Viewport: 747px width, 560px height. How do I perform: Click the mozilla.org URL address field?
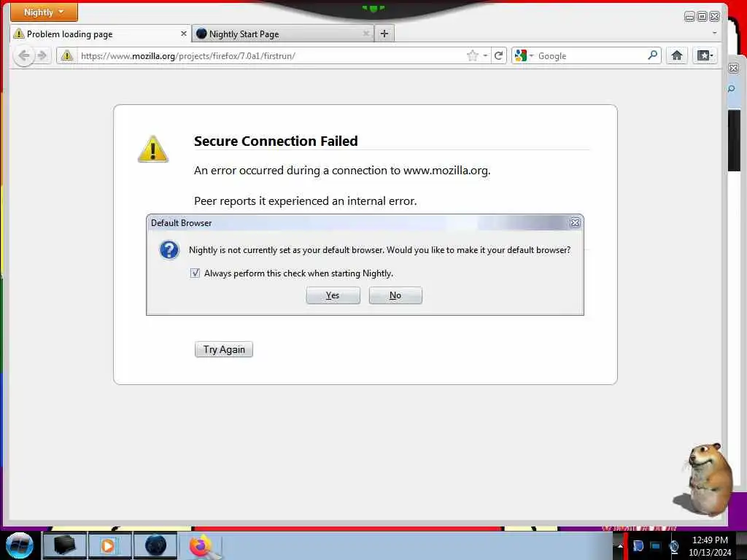[269, 55]
